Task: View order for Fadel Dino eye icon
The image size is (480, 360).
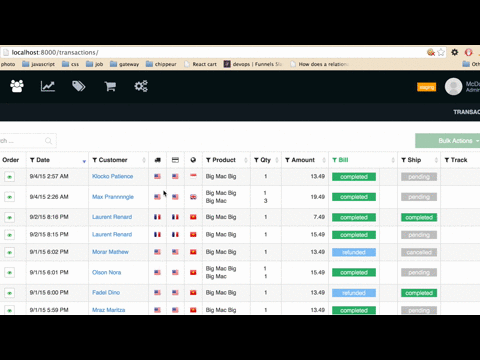Action: [10, 293]
